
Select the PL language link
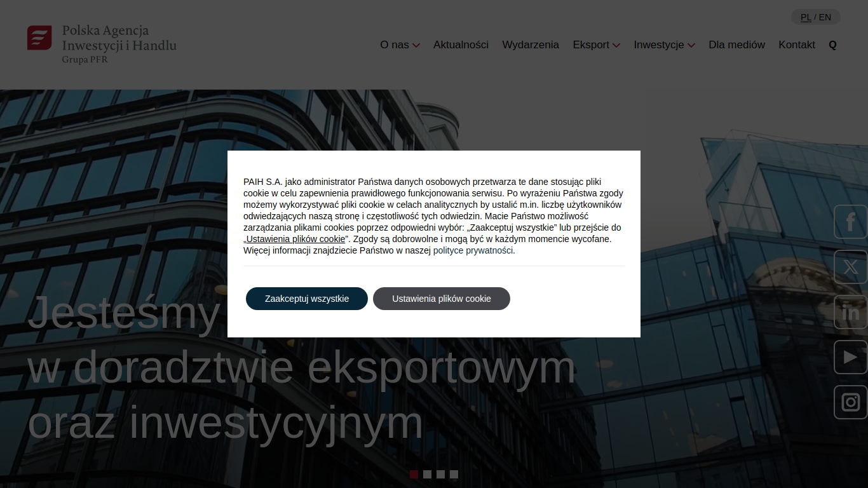tap(806, 17)
